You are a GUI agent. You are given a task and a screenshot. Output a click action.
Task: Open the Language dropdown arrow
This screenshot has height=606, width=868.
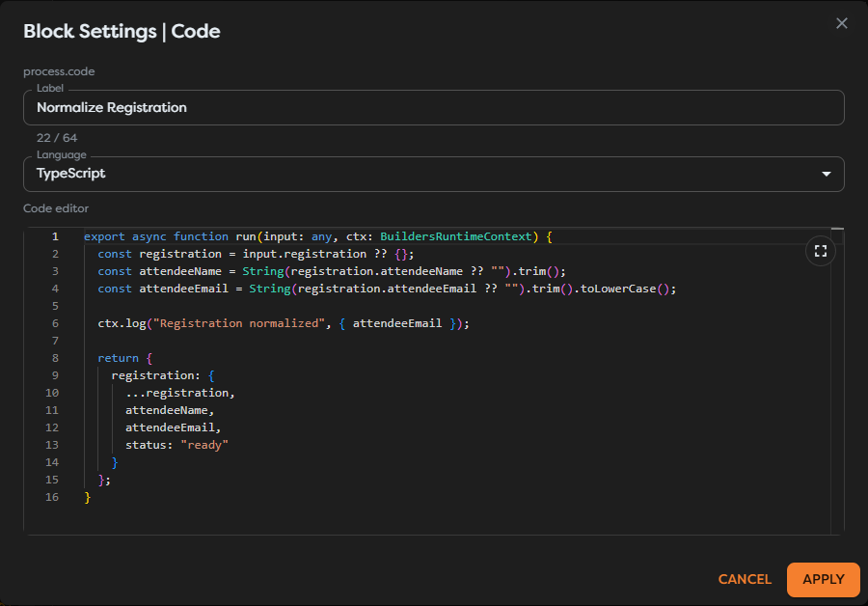826,174
